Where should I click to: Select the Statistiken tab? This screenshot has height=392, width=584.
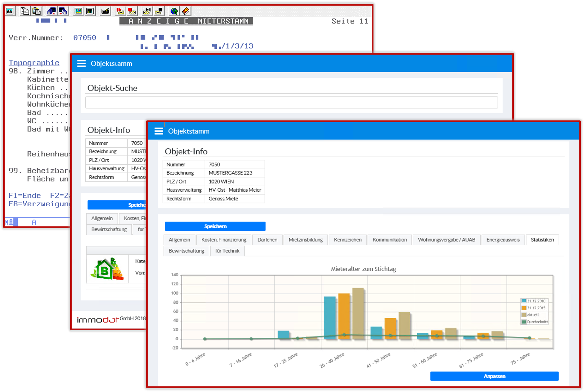542,240
